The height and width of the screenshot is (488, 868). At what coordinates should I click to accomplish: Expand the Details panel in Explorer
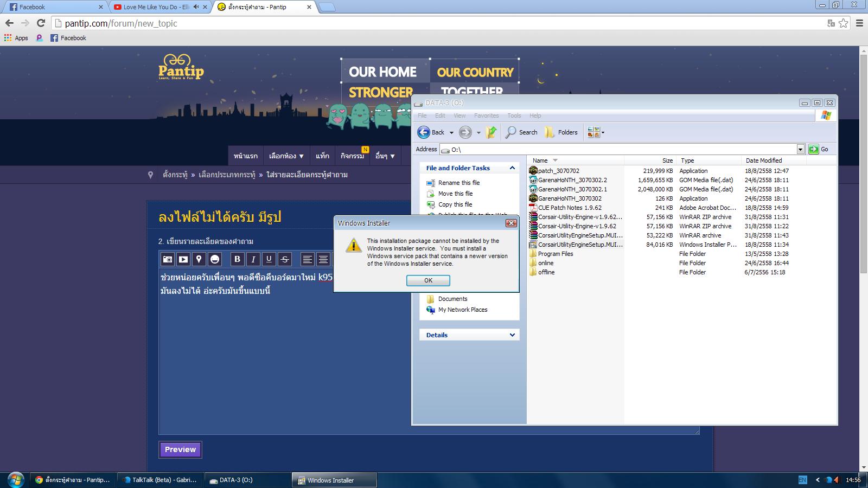[512, 335]
